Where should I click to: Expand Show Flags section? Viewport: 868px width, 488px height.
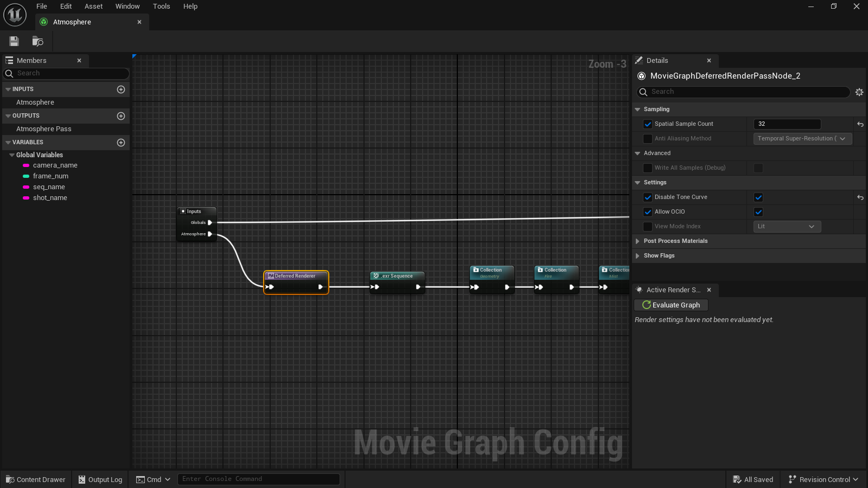[x=638, y=256]
